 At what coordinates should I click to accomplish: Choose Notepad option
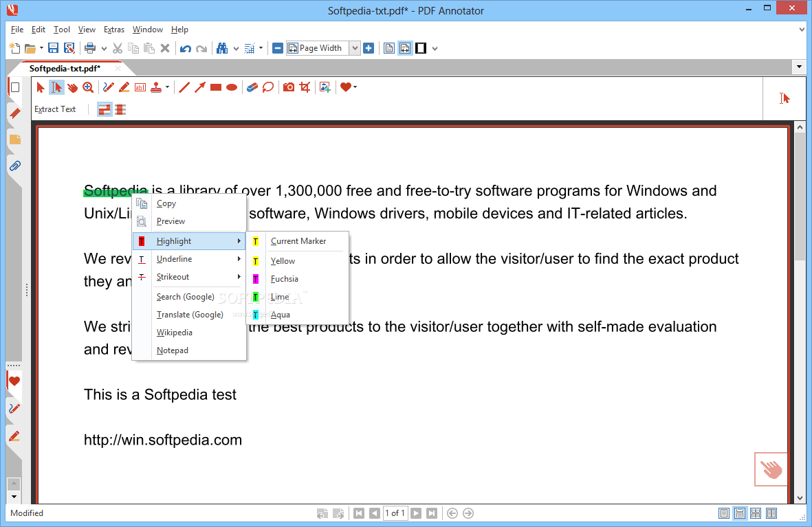(x=189, y=350)
